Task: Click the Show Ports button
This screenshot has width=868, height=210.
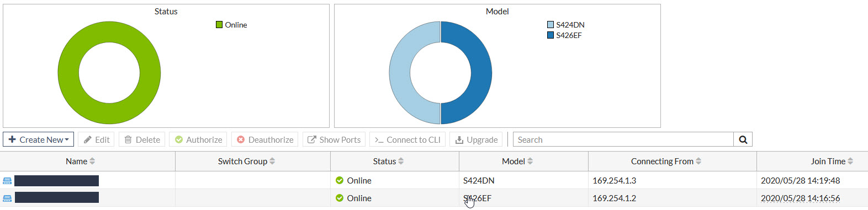Action: 334,139
